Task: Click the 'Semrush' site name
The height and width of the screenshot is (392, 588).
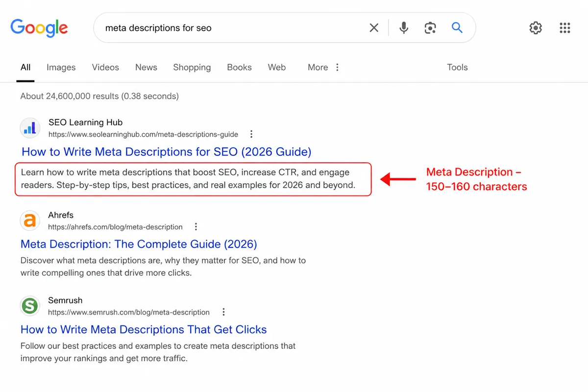Action: click(x=65, y=300)
